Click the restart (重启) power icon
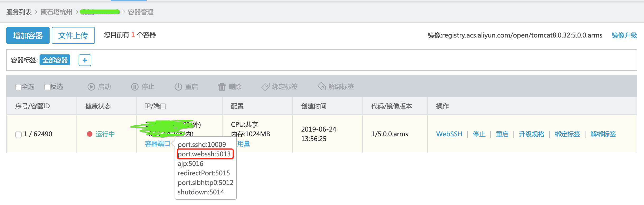Screen dimensions: 644x205 tap(178, 87)
